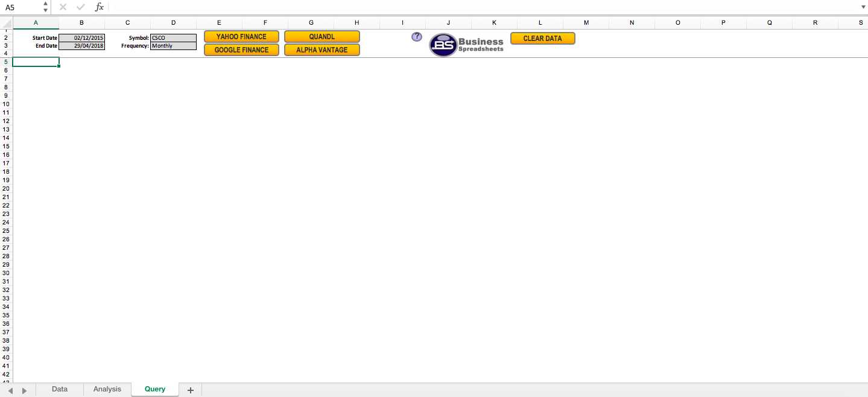
Task: Switch to the Analysis sheet tab
Action: coord(107,389)
